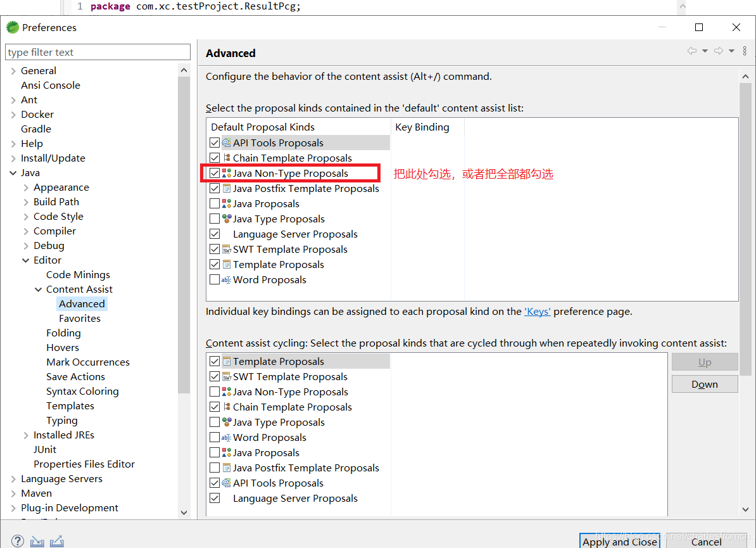Select the Code Minings page
Screen dimensions: 756x548
tap(78, 274)
